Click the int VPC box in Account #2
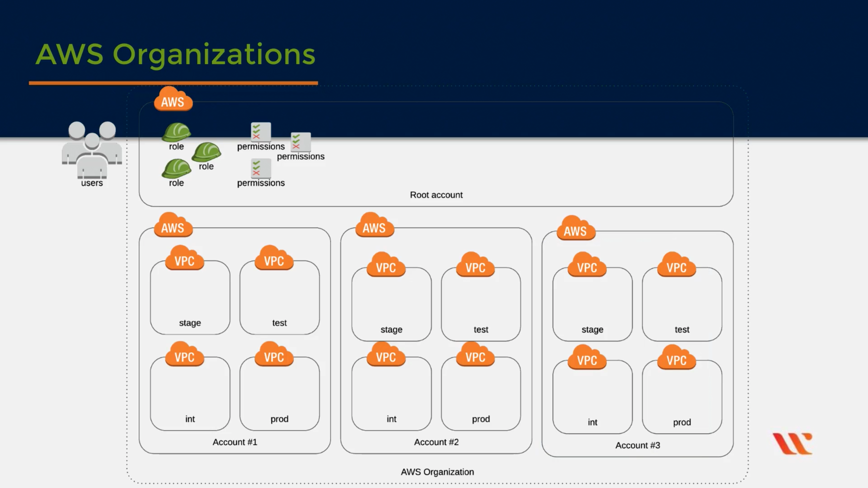Screen dimensions: 868x488 coord(391,394)
